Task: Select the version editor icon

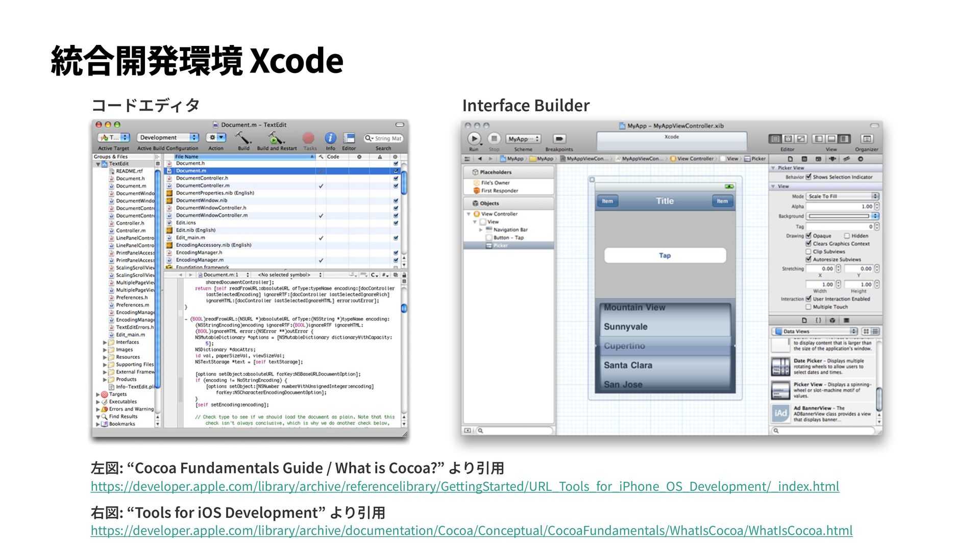Action: [x=801, y=139]
